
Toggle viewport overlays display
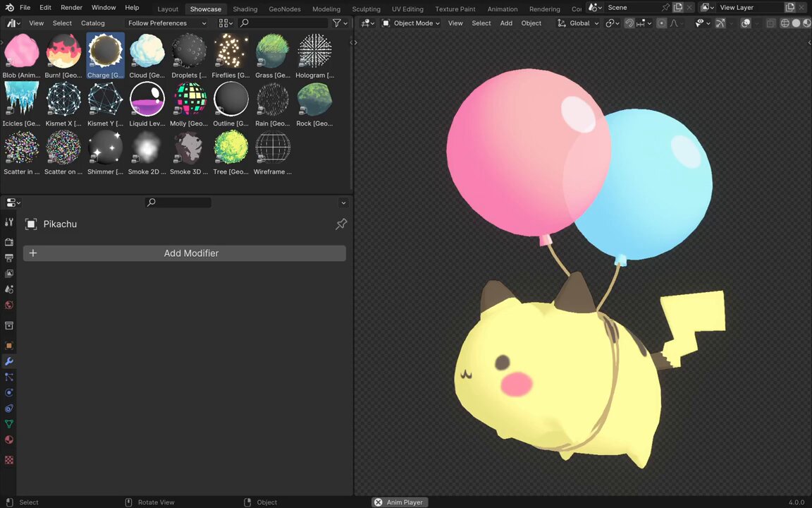click(746, 23)
